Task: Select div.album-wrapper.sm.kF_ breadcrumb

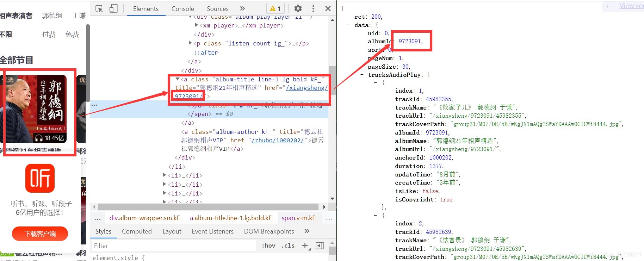Action: coord(146,218)
